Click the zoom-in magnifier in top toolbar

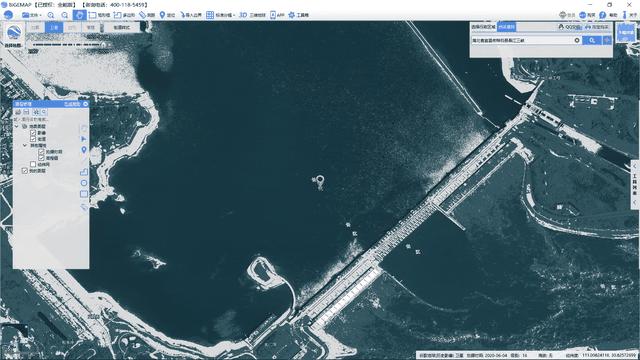pos(51,15)
